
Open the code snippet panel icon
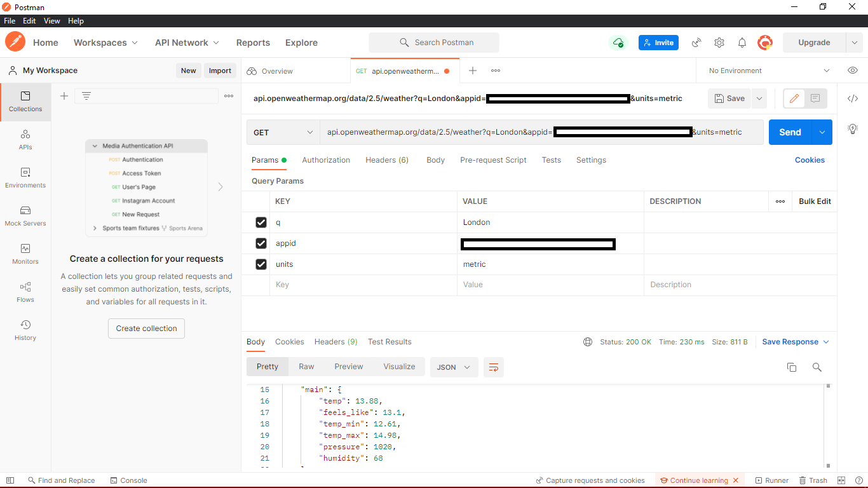(853, 98)
